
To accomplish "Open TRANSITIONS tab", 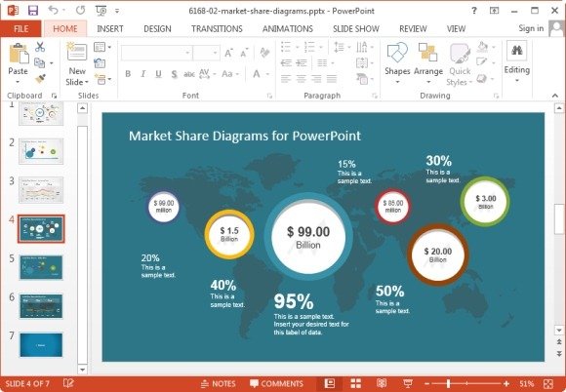I will pos(217,29).
